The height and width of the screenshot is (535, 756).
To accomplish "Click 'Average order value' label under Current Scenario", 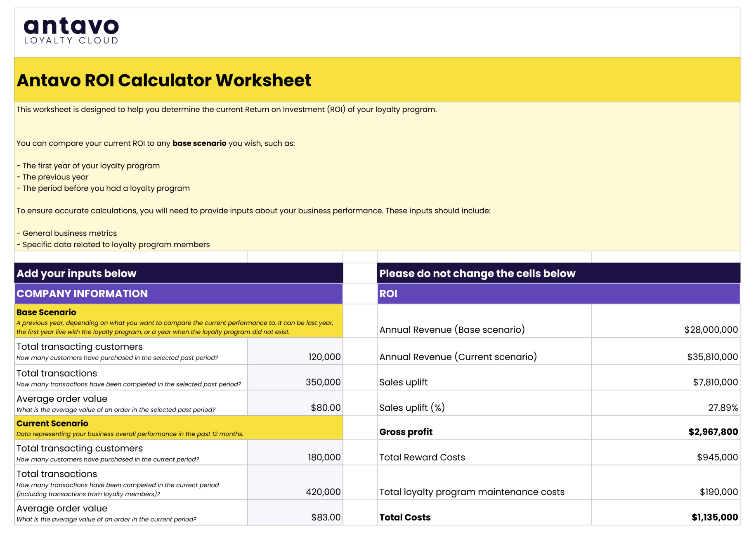I will 62,508.
